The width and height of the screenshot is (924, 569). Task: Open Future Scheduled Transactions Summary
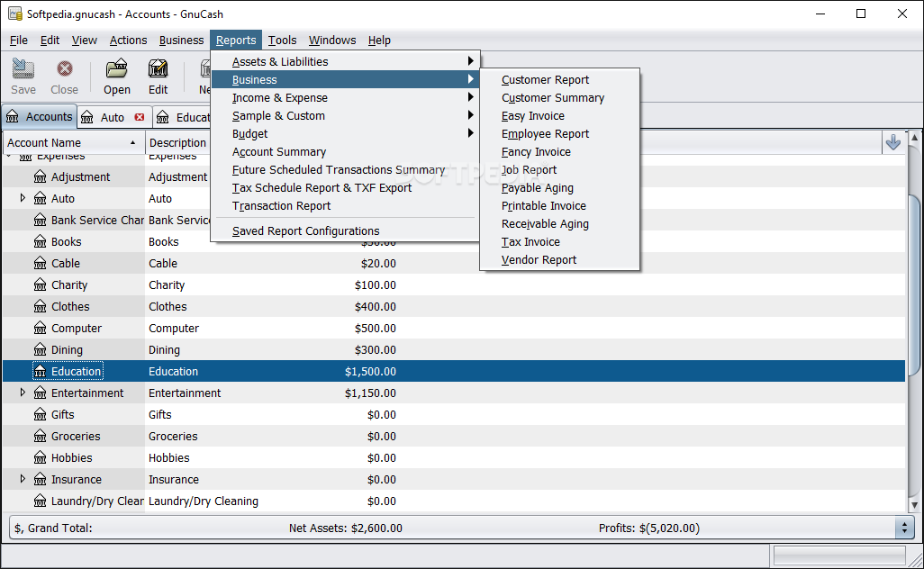(345, 169)
